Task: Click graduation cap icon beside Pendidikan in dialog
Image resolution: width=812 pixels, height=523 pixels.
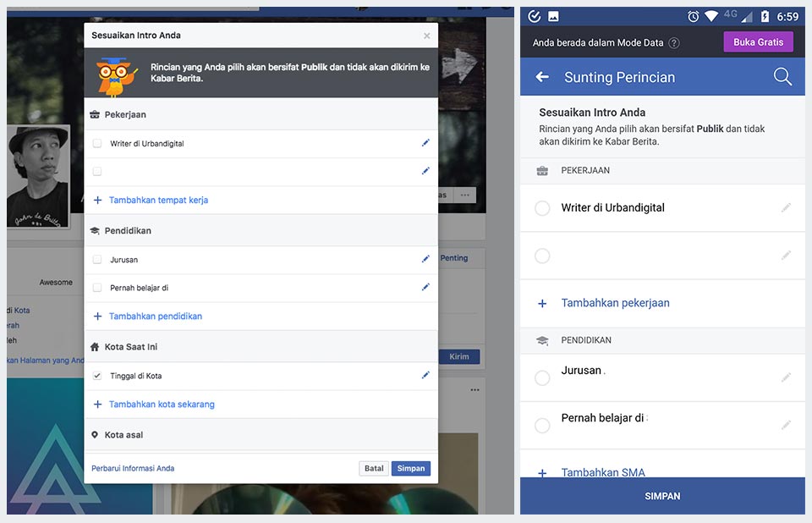Action: coord(95,231)
